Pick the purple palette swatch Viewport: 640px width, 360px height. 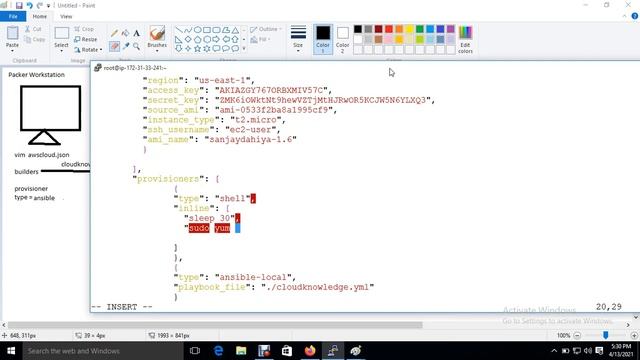[451, 29]
